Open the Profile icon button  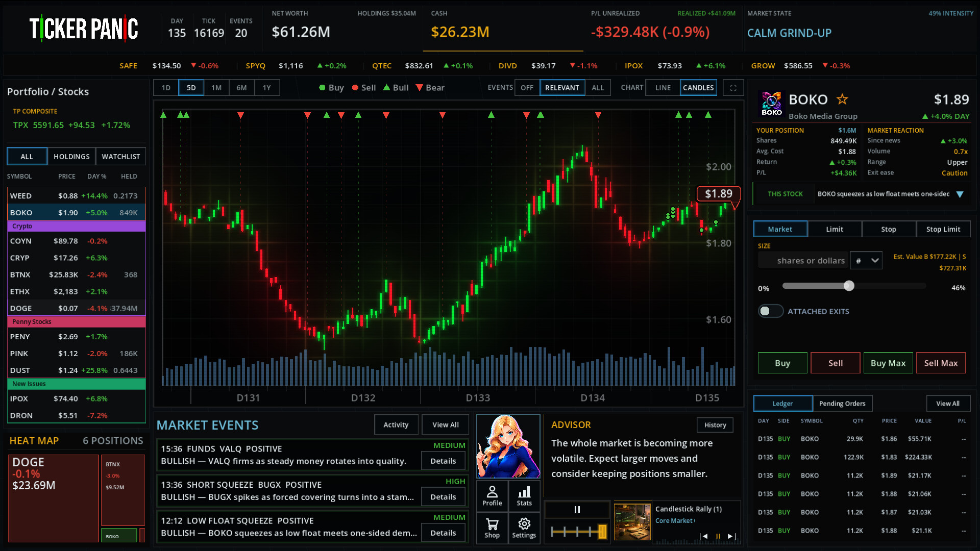(492, 496)
